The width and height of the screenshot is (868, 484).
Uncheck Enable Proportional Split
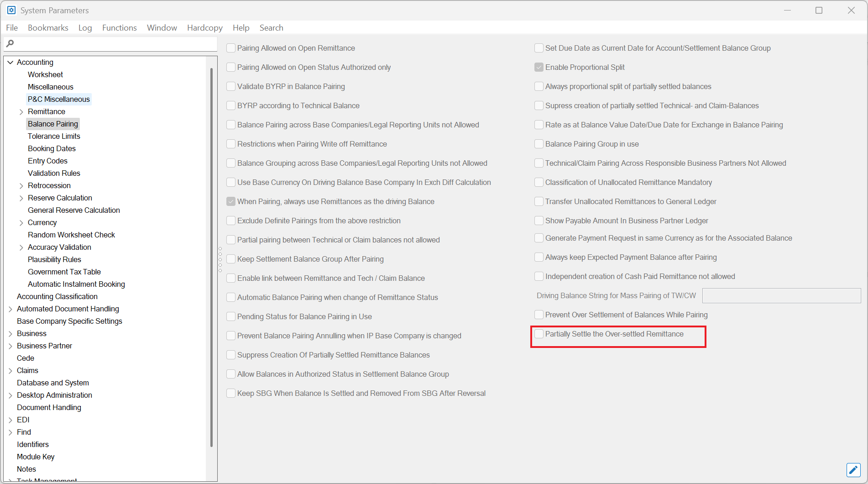(539, 67)
